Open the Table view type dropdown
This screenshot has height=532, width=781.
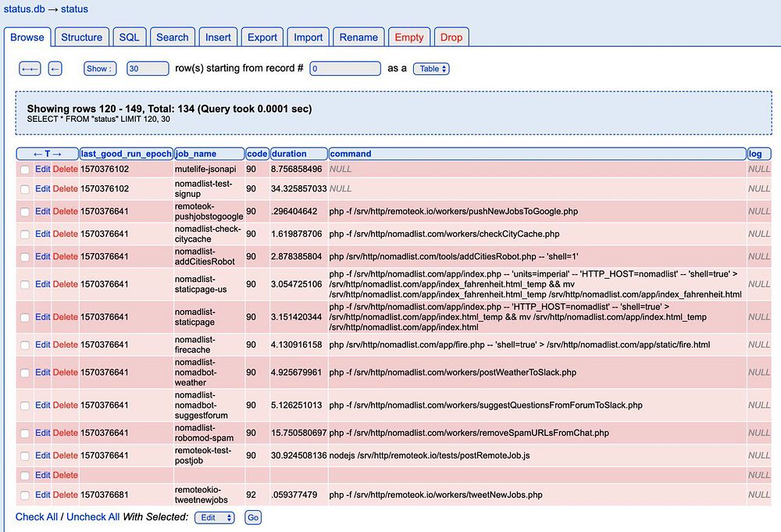point(431,69)
